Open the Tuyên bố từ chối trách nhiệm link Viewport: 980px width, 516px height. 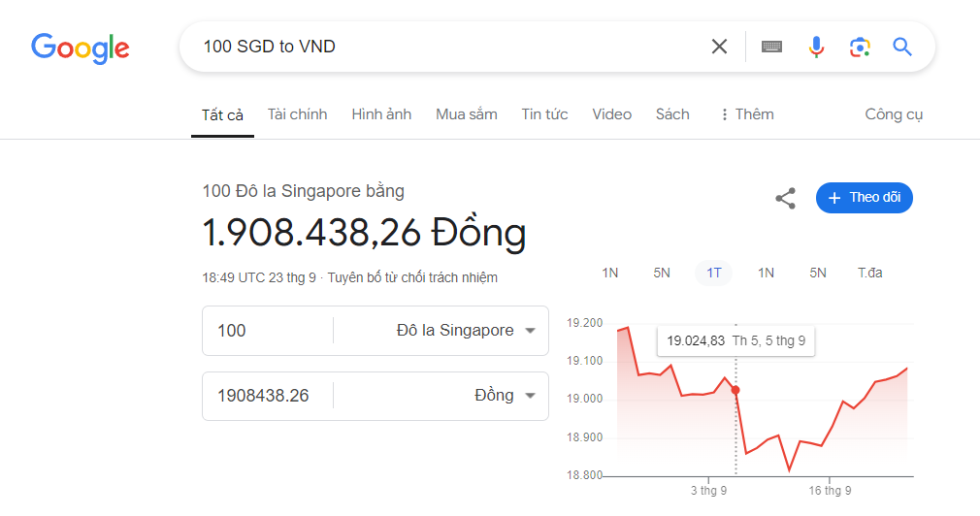[412, 277]
